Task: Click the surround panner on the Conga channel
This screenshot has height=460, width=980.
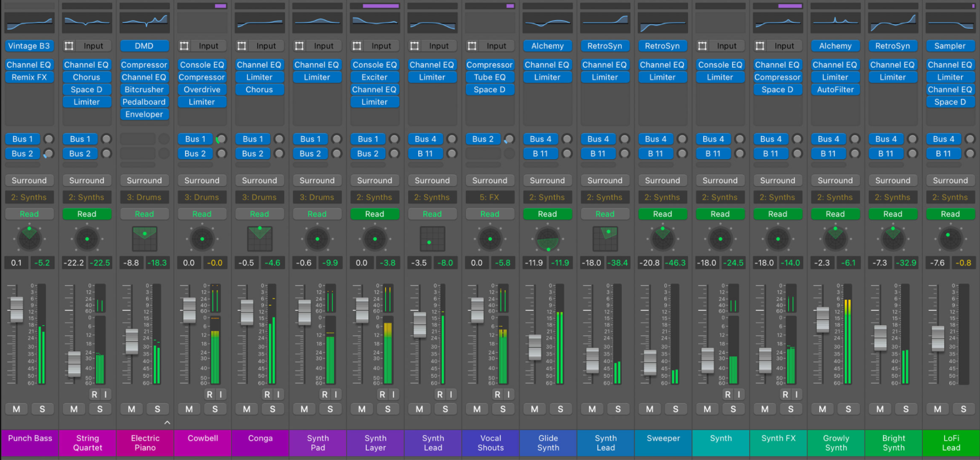Action: [260, 239]
